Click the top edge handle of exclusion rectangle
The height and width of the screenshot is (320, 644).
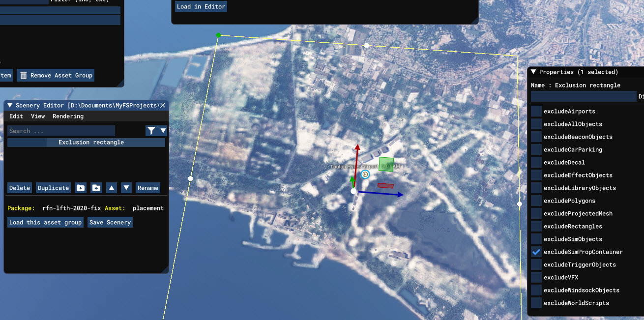click(366, 45)
